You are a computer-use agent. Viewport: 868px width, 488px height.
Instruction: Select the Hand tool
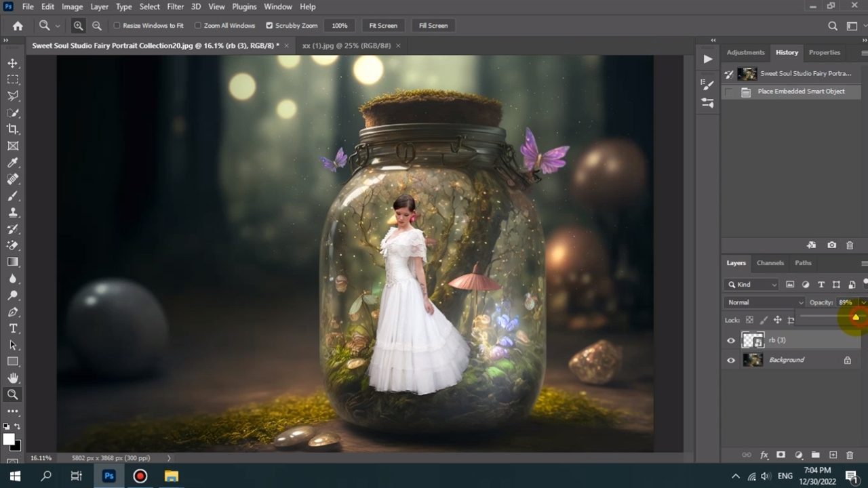(x=13, y=378)
